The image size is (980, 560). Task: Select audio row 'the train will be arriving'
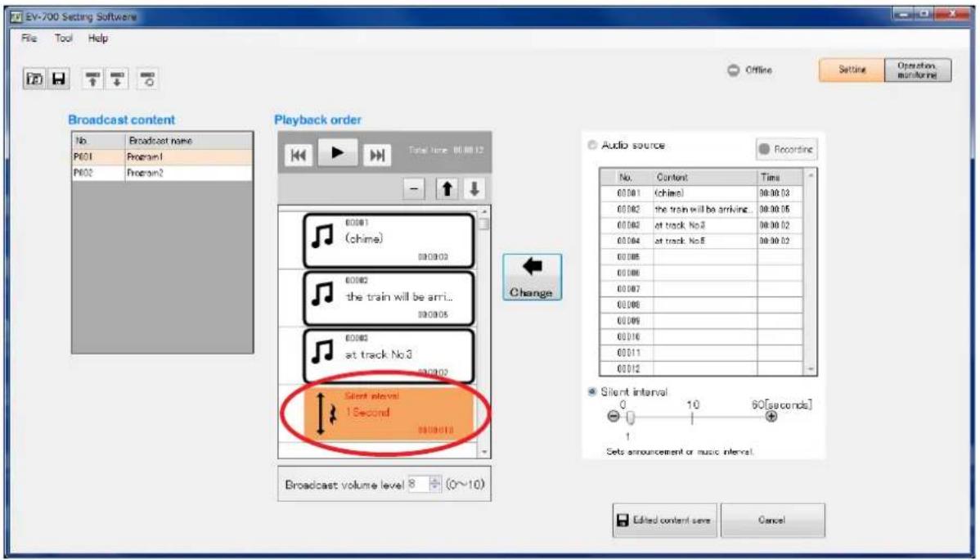coord(700,209)
